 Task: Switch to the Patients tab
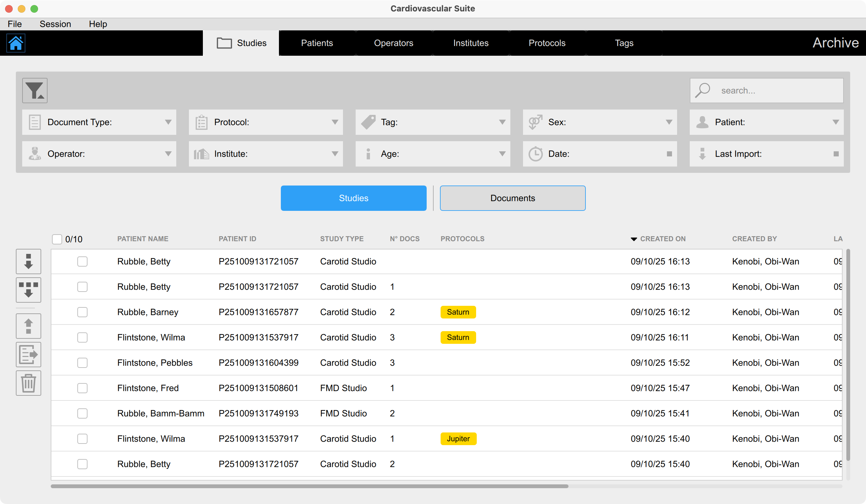pyautogui.click(x=317, y=43)
